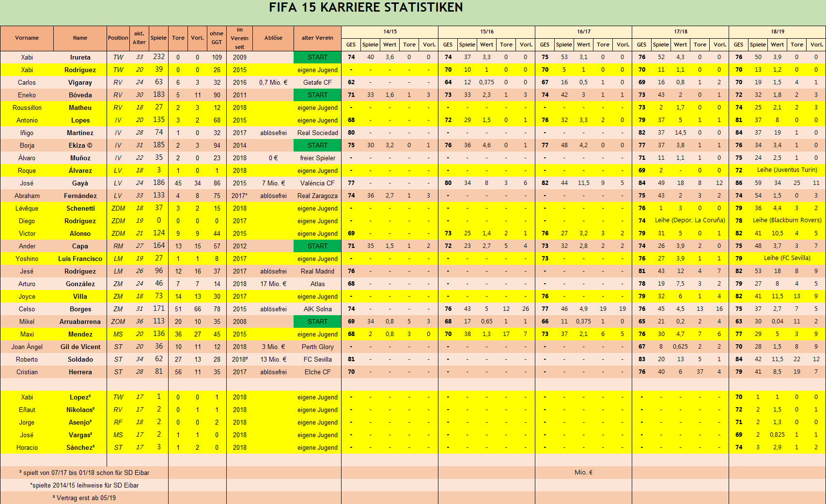Select the 2018² cell in Soldado's row
This screenshot has height=504, width=826.
point(239,359)
